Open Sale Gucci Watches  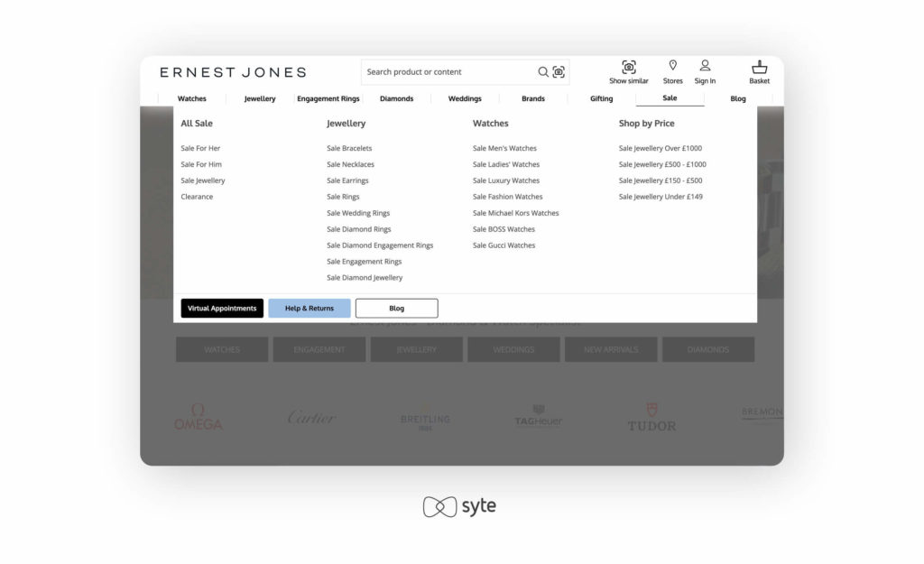tap(504, 245)
